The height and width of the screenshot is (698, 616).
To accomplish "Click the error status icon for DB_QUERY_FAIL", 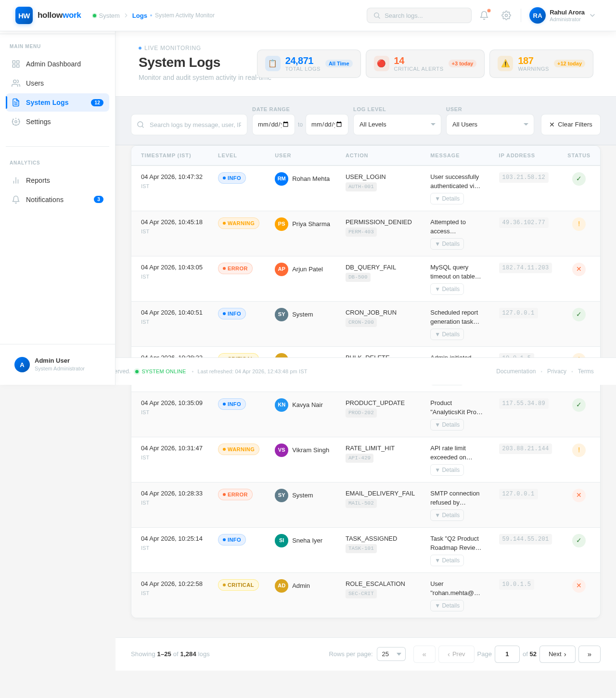I will tap(579, 269).
